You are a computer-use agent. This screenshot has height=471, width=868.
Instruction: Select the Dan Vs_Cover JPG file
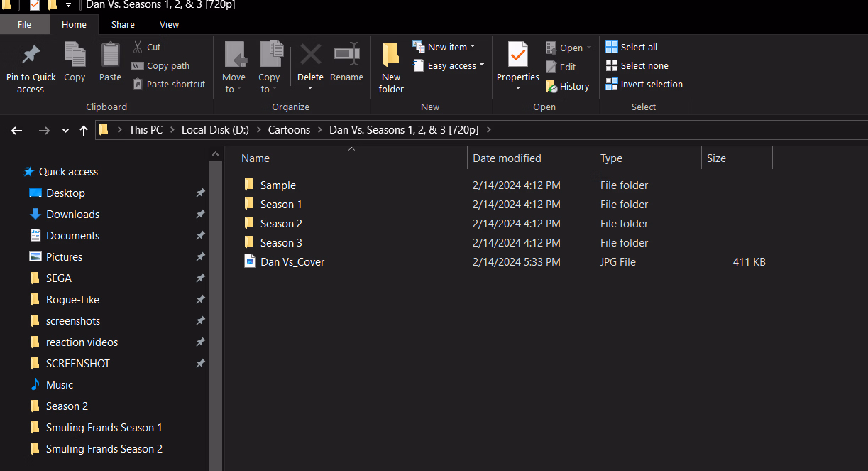292,262
